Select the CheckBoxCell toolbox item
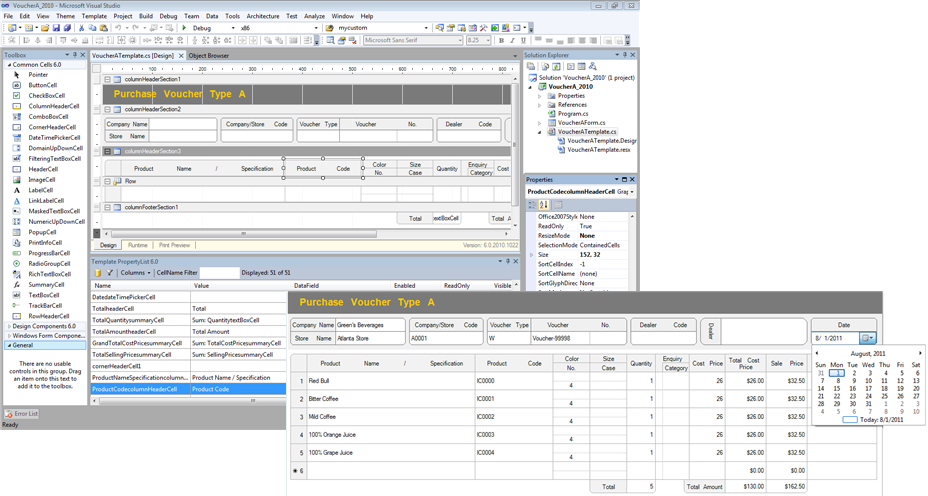Screen dimensions: 928x496 (46, 95)
